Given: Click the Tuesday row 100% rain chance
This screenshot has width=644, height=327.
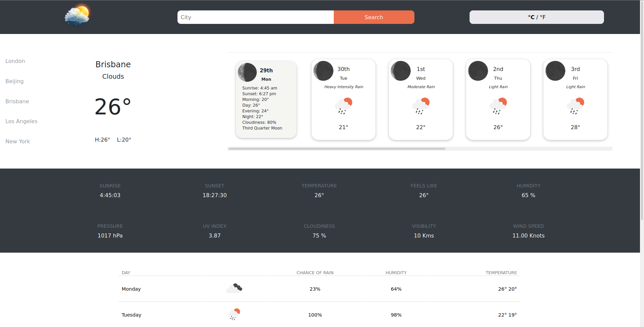Looking at the screenshot, I should (x=315, y=315).
